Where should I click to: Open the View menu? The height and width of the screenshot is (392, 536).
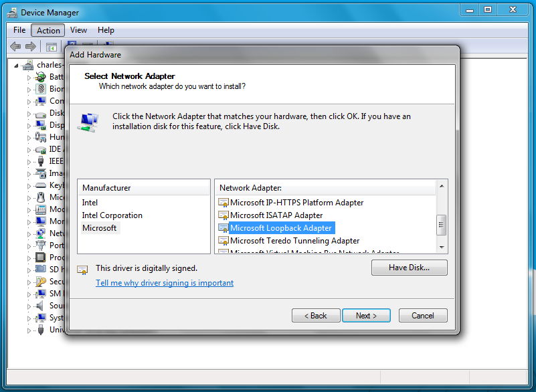coord(78,29)
